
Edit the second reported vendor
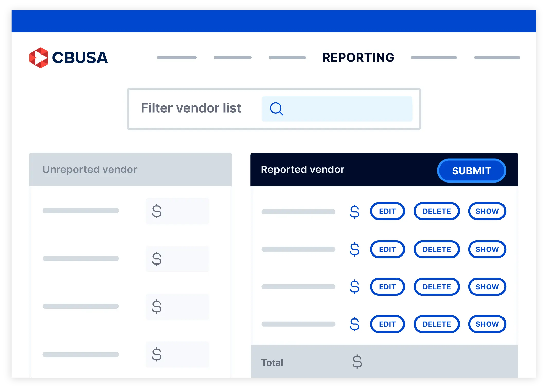pos(387,249)
